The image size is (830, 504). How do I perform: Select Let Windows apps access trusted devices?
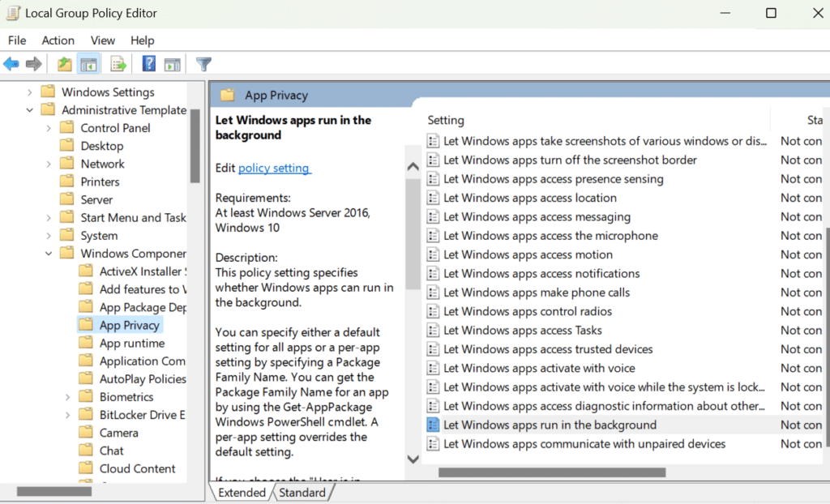point(548,349)
